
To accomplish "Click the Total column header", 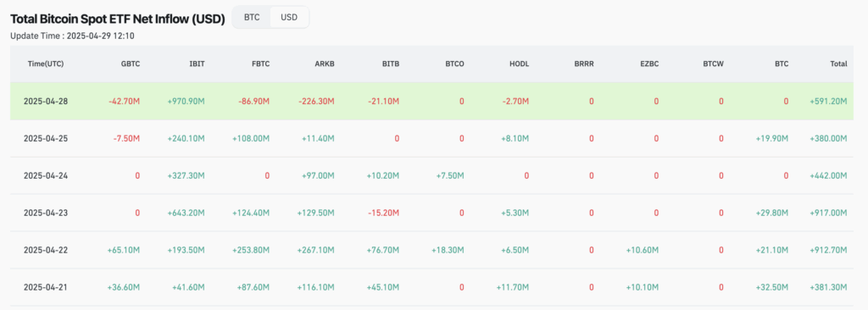I will click(x=838, y=64).
